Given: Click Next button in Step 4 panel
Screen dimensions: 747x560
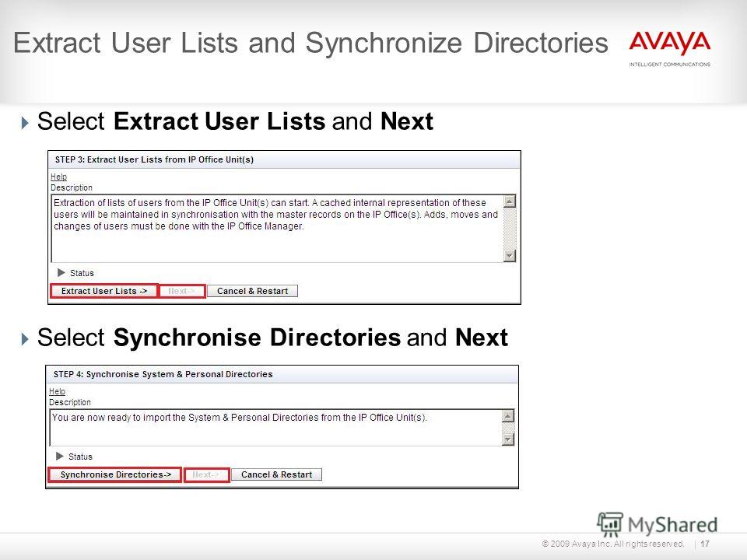Looking at the screenshot, I should [207, 474].
